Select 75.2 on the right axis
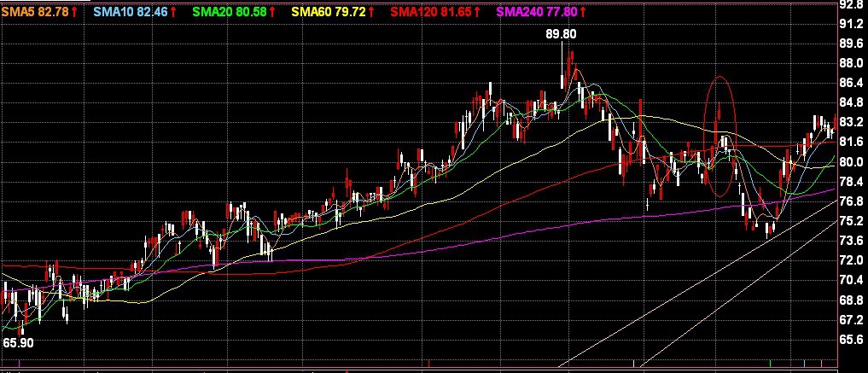Image resolution: width=868 pixels, height=373 pixels. [851, 221]
